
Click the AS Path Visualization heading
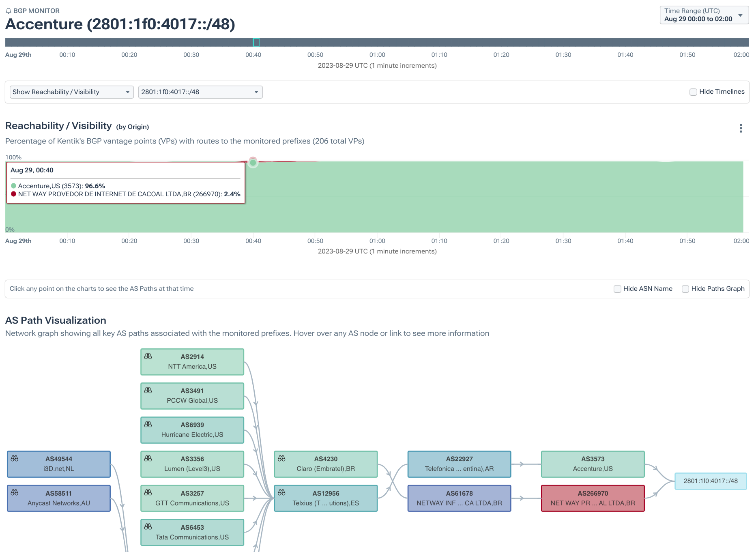(56, 320)
